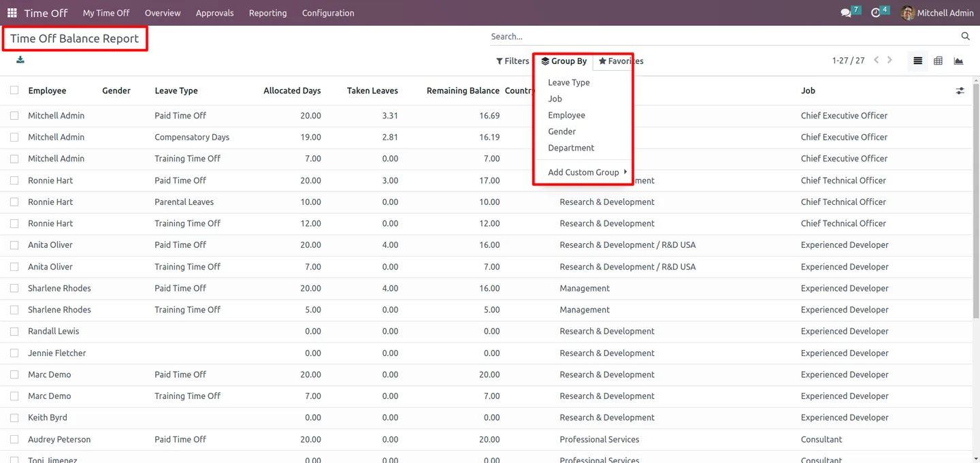980x463 pixels.
Task: Open the My Time Off menu
Action: click(106, 13)
